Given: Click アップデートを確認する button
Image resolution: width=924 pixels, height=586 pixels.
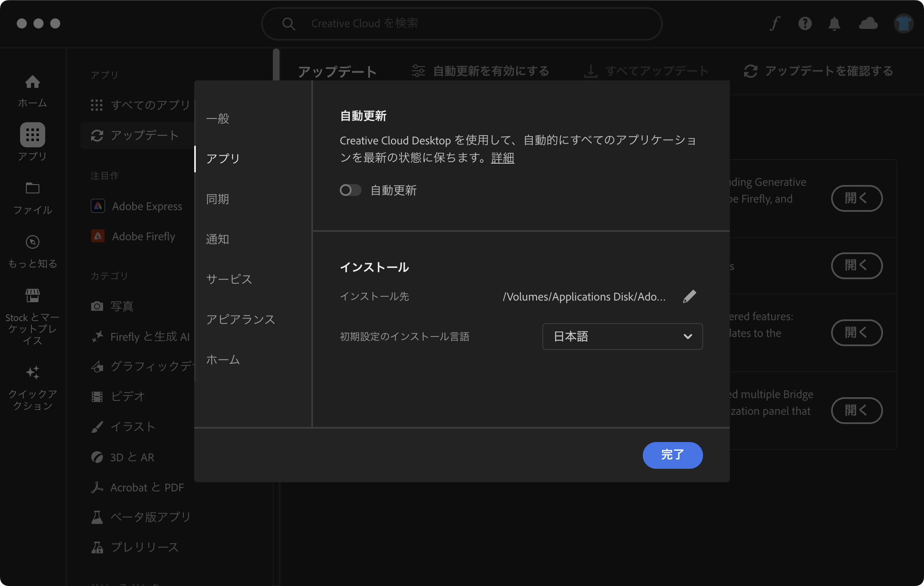Looking at the screenshot, I should click(x=819, y=71).
